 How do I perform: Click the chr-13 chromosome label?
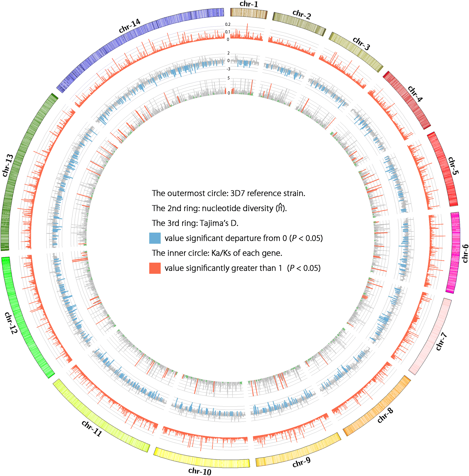coord(8,165)
